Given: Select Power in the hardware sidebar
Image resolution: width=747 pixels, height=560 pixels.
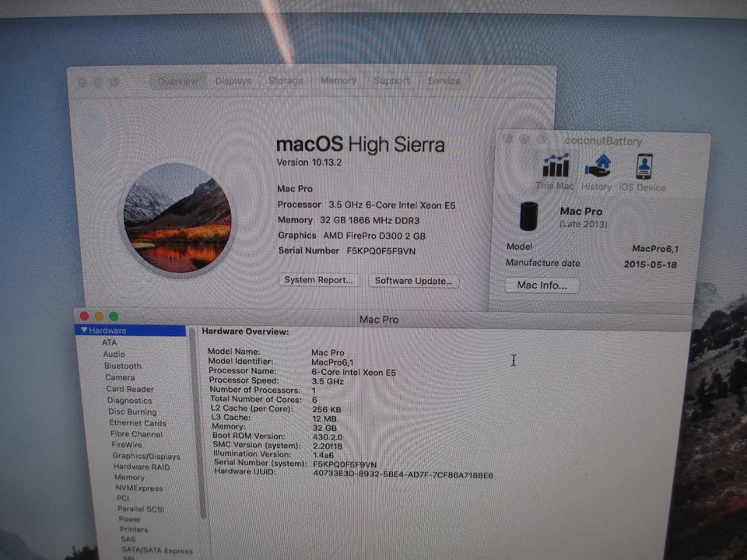Looking at the screenshot, I should click(130, 518).
